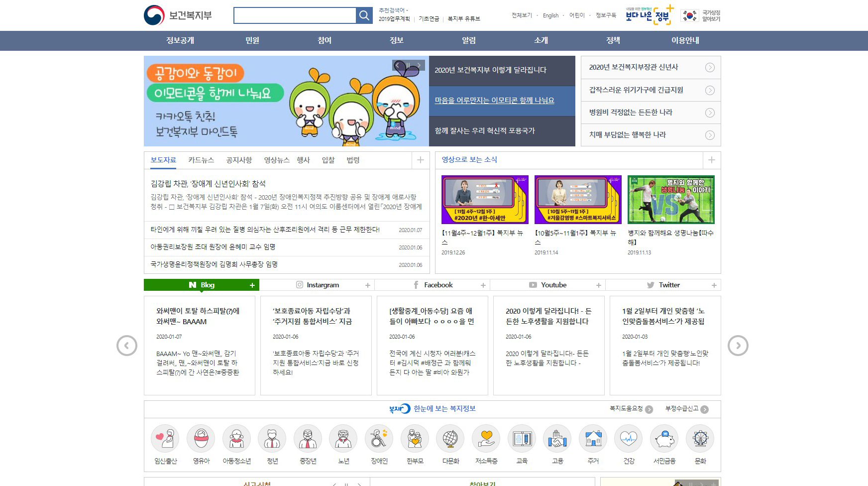
Task: Select the 교육 book icon
Action: [x=522, y=439]
